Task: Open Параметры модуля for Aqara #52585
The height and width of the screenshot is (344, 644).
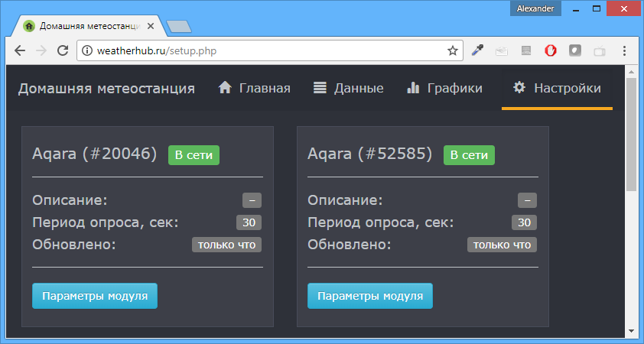Action: pos(370,296)
